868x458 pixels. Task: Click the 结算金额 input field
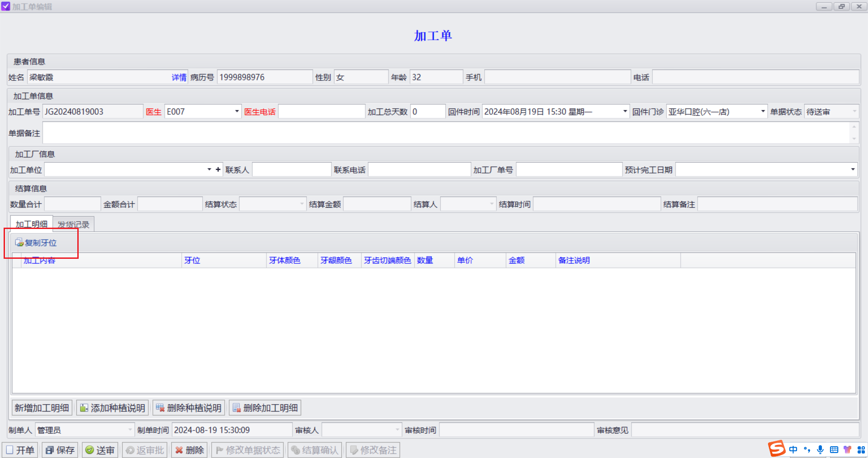coord(377,204)
